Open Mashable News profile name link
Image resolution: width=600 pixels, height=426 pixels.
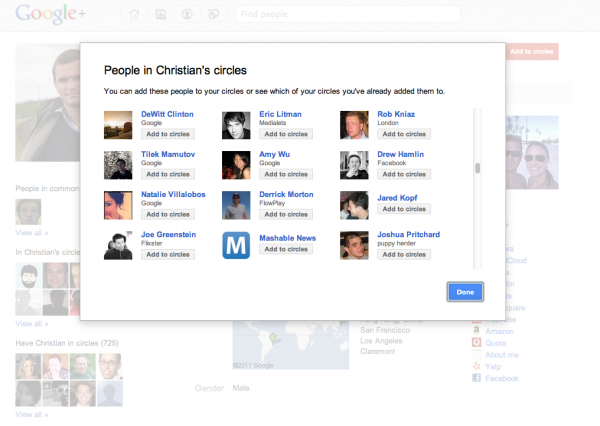tap(288, 238)
